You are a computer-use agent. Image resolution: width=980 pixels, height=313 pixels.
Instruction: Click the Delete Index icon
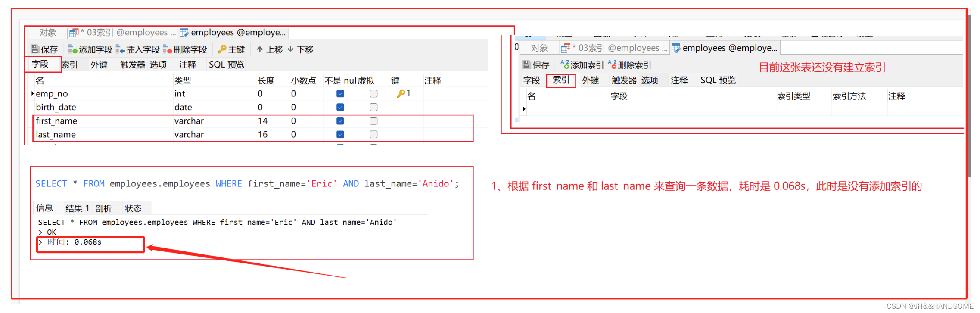coord(612,65)
